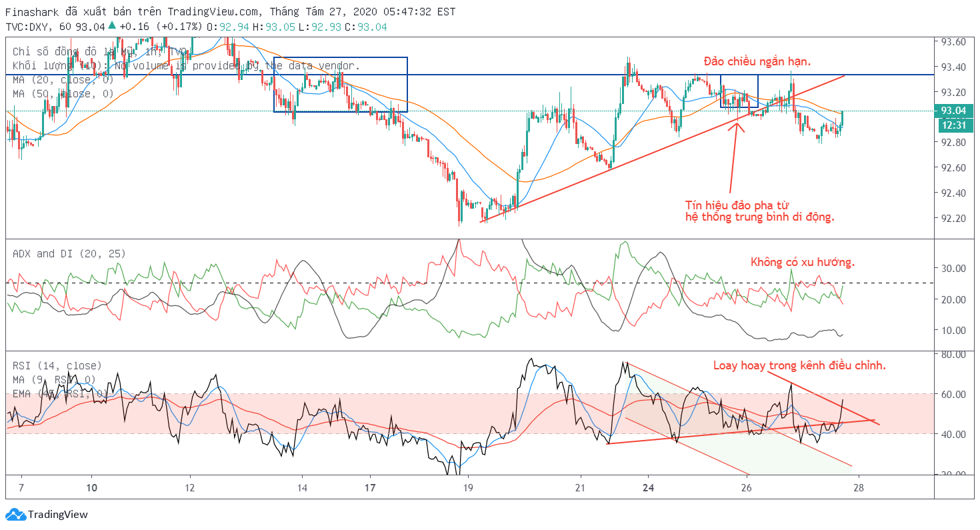The height and width of the screenshot is (530, 980).
Task: Click date label 12 on time axis
Action: click(x=191, y=487)
